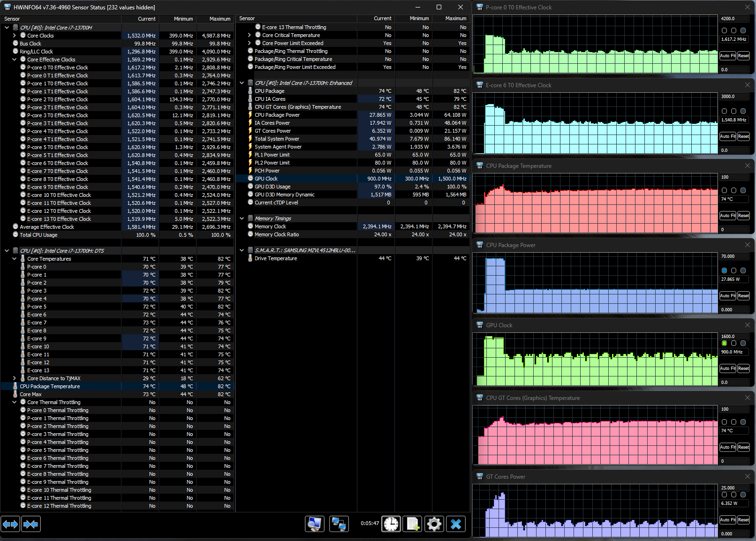Viewport: 756px width, 541px height.
Task: Expand the Core Clocks tree row
Action: click(15, 36)
